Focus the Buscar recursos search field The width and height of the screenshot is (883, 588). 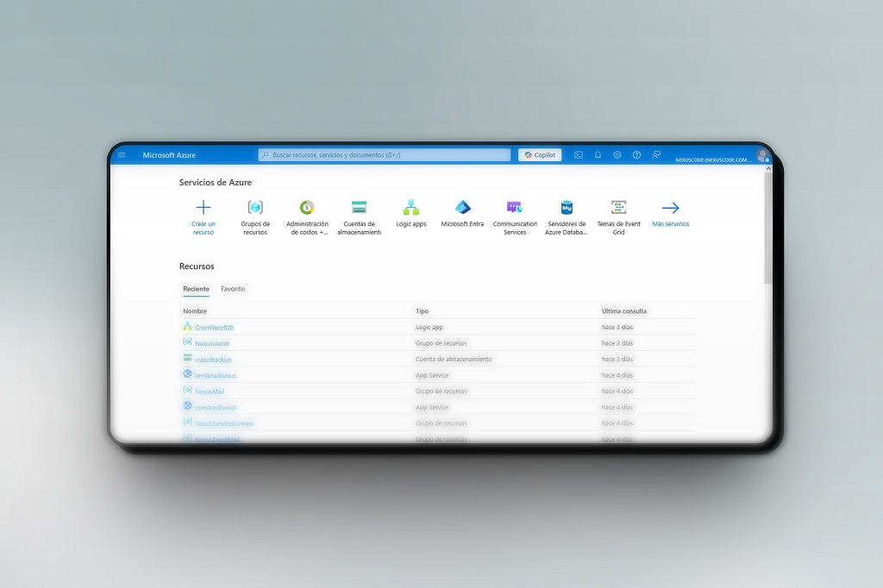tap(385, 155)
